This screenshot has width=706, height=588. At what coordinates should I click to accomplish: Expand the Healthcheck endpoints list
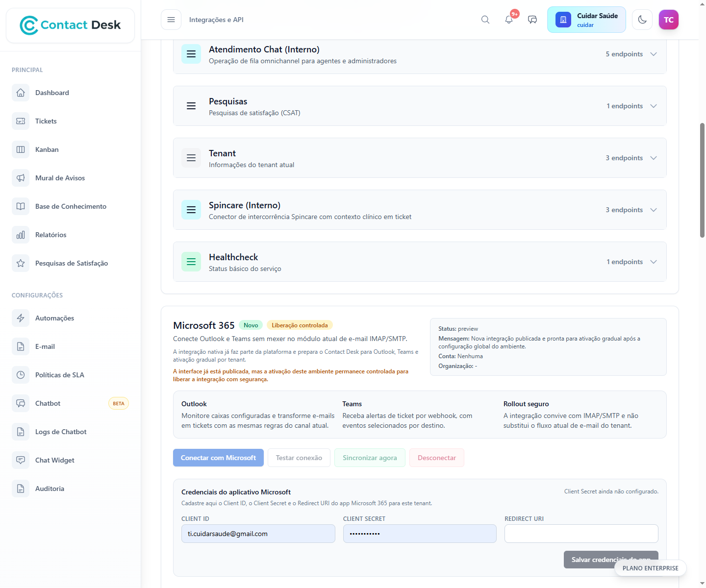654,262
